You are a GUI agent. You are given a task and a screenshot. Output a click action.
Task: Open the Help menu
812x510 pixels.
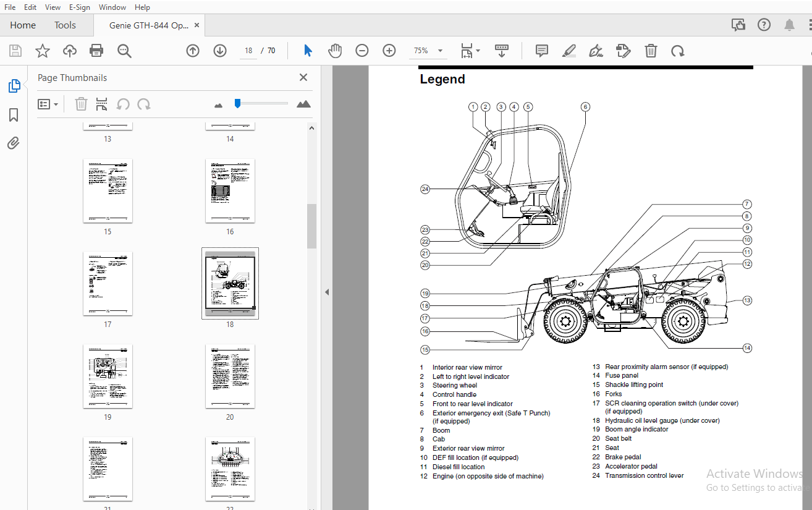[142, 7]
